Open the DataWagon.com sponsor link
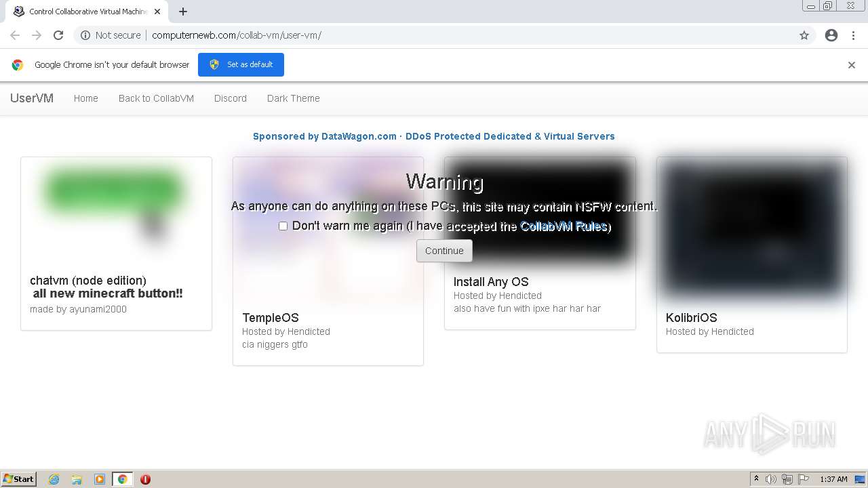The height and width of the screenshot is (488, 868). coord(434,136)
